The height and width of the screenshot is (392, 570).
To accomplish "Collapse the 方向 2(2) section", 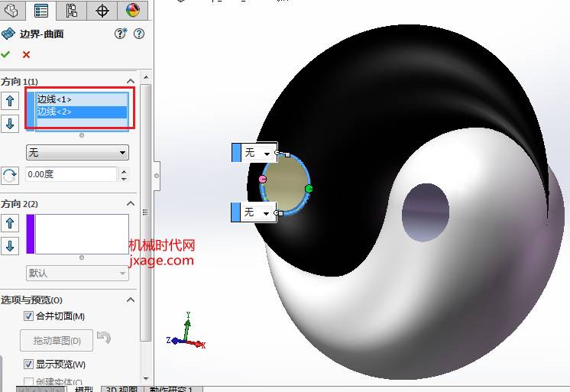I will tap(131, 203).
